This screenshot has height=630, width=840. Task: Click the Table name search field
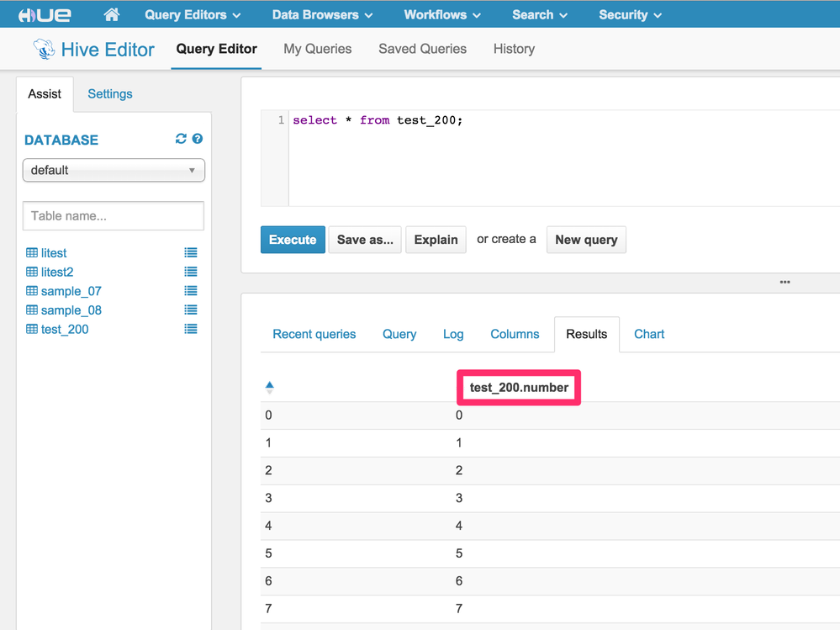pyautogui.click(x=114, y=216)
